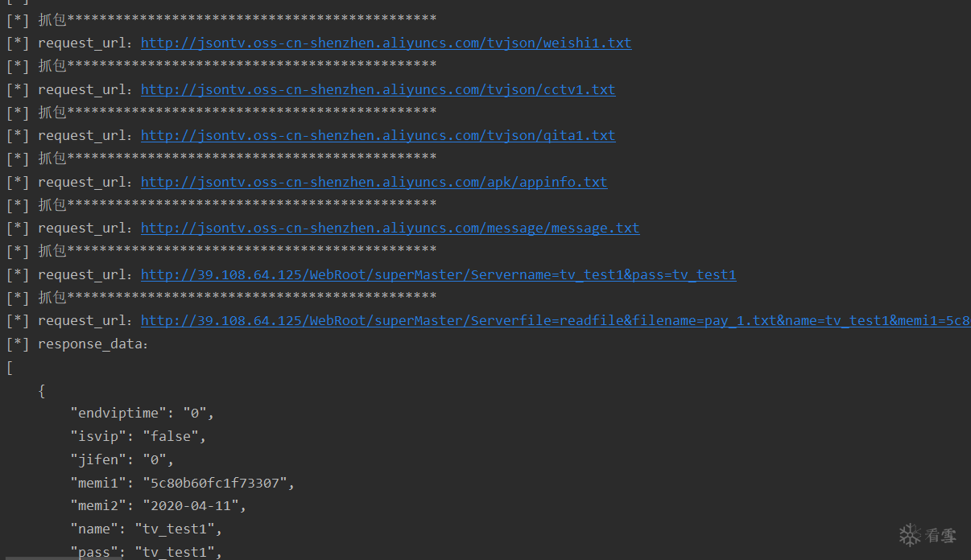
Task: Click the memi1 value "5c80b60fc1f73307"
Action: pos(215,484)
